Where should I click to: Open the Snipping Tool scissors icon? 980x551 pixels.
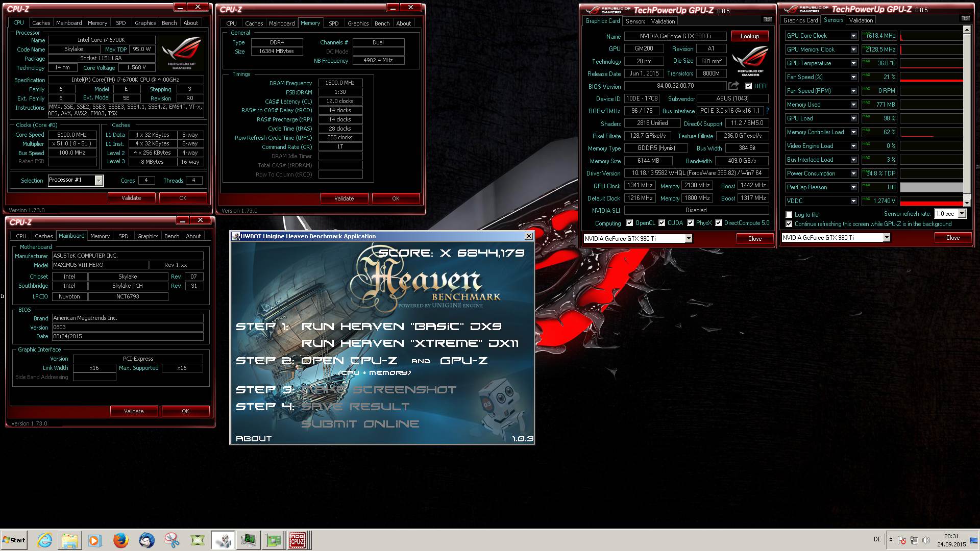click(x=172, y=540)
